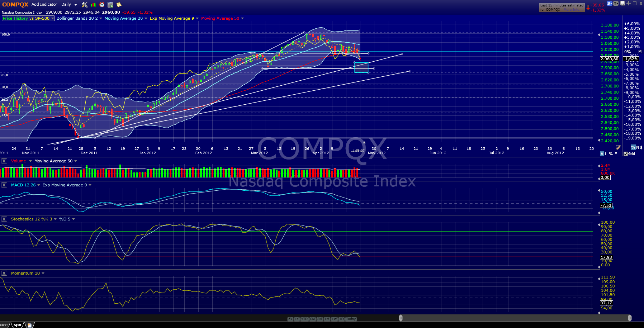Grab the left handle of time range slider
This screenshot has width=644, height=328.
click(401, 318)
